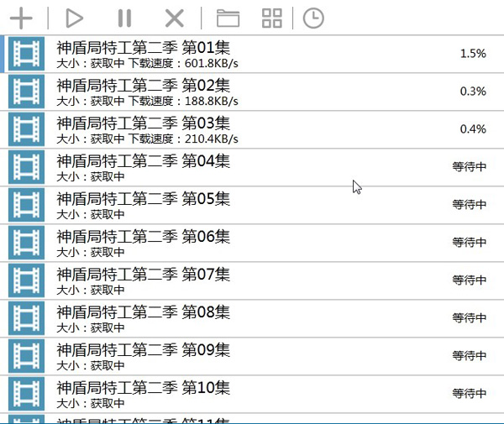This screenshot has height=424, width=504.
Task: Click the 601.8KB/s download speed line
Action: 147,63
